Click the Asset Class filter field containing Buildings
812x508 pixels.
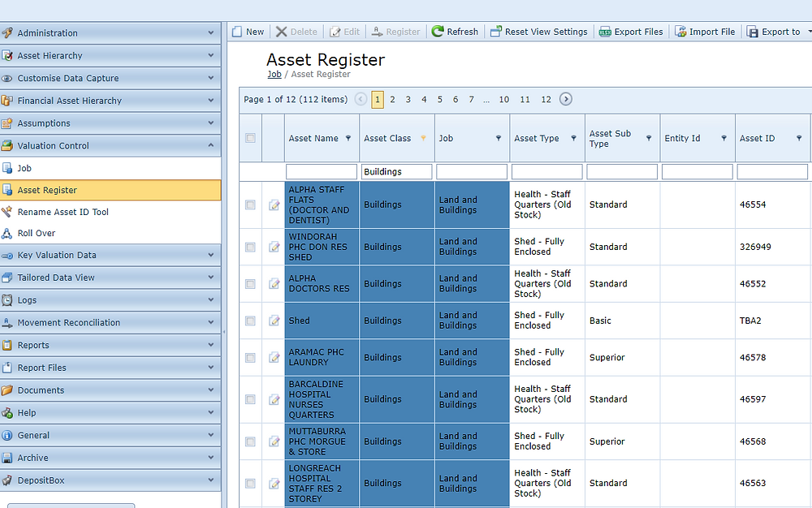tap(396, 171)
